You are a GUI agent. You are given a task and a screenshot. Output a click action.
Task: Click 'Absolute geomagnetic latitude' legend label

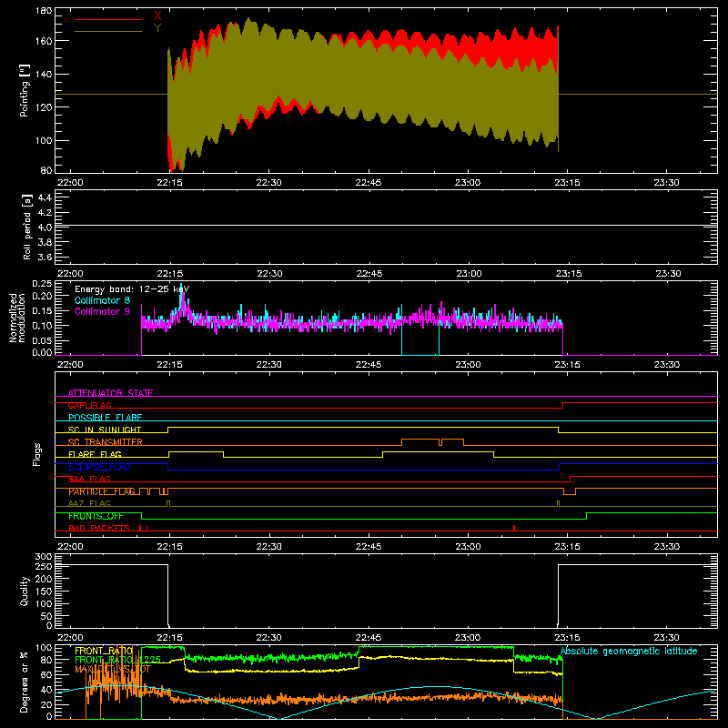[629, 651]
